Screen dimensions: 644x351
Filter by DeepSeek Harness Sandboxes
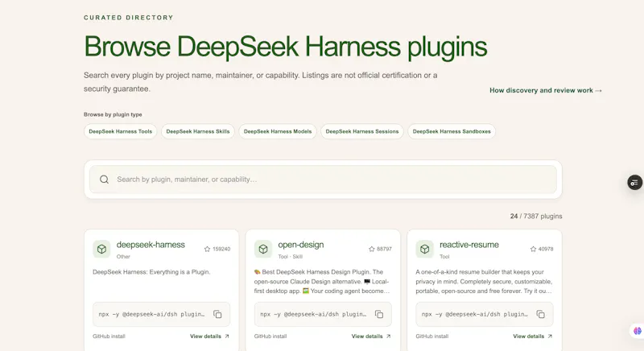452,131
